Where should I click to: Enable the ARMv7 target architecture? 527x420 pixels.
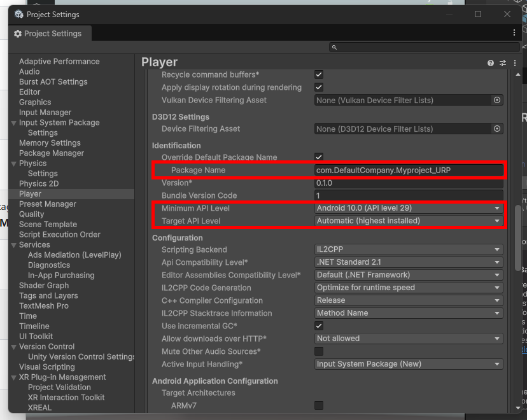click(319, 405)
